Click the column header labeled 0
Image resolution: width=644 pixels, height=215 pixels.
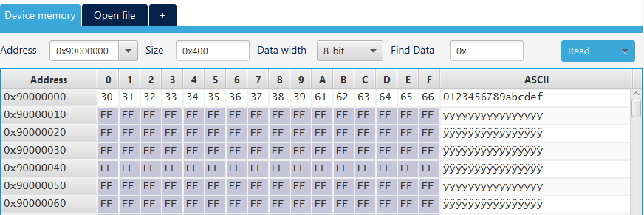107,80
